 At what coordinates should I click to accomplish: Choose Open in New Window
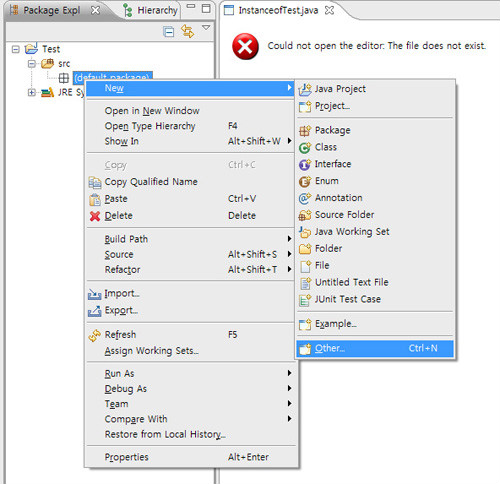(x=190, y=111)
